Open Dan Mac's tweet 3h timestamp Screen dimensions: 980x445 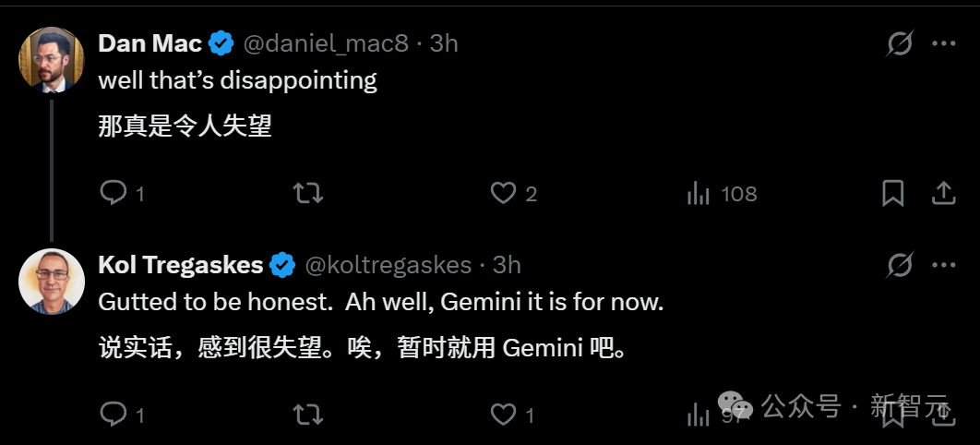[x=444, y=43]
